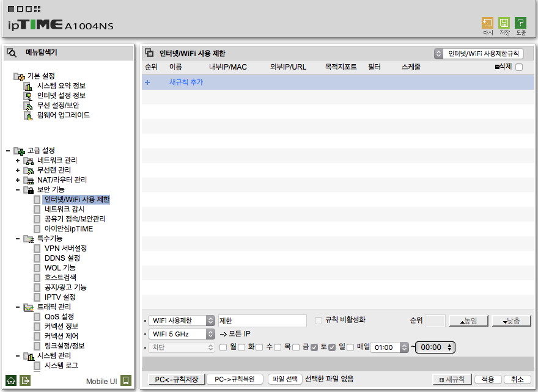Click the Mobile UI phone icon
538x392 pixels.
click(x=126, y=380)
